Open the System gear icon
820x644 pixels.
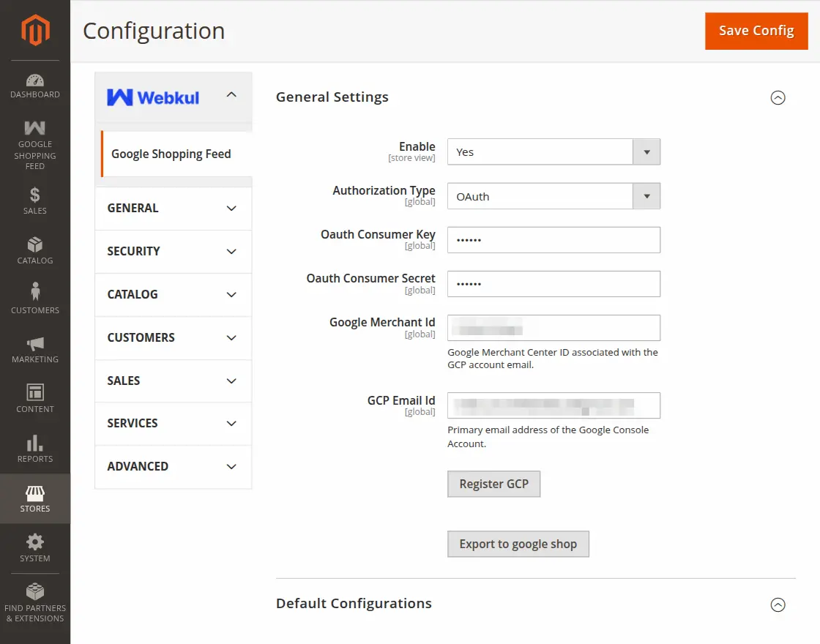(35, 542)
